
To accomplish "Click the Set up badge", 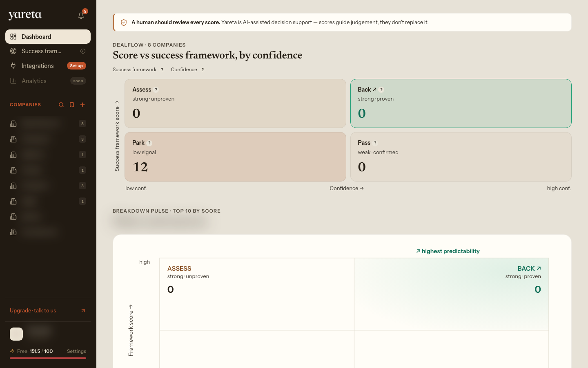I will click(x=76, y=66).
